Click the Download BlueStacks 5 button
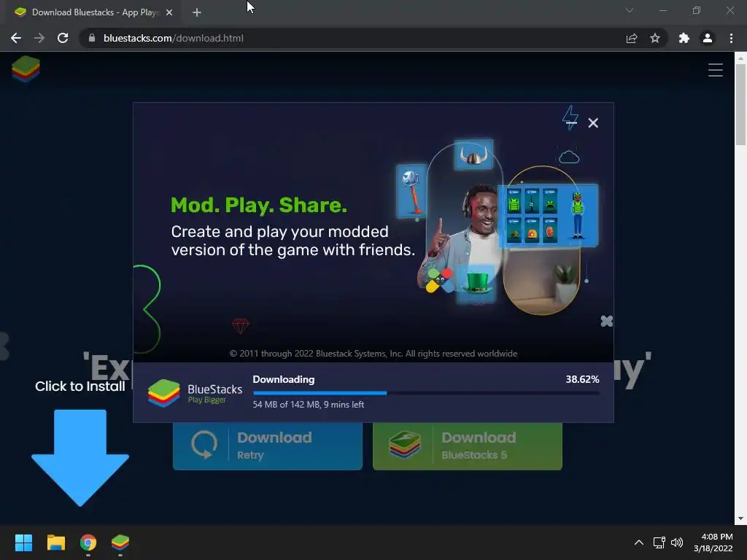747x560 pixels. point(468,446)
